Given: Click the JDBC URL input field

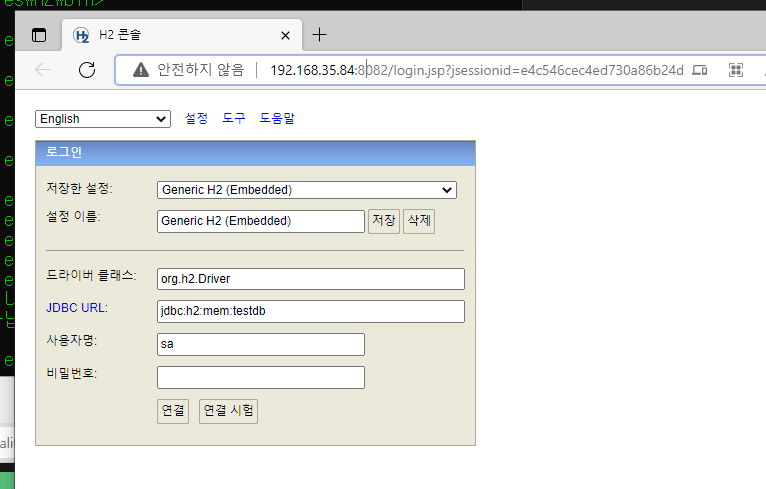Looking at the screenshot, I should coord(311,311).
